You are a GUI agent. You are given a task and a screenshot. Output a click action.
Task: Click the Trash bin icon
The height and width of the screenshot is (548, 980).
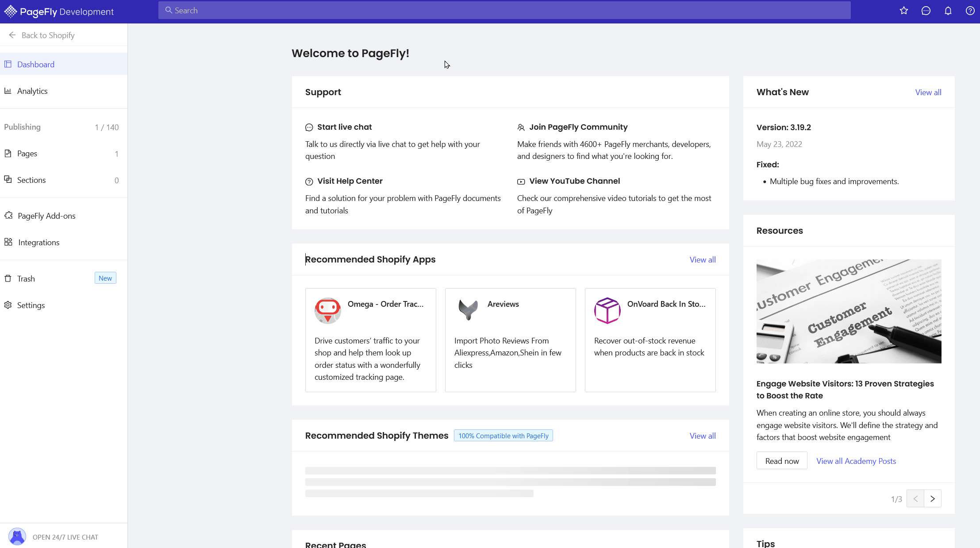[x=8, y=278]
